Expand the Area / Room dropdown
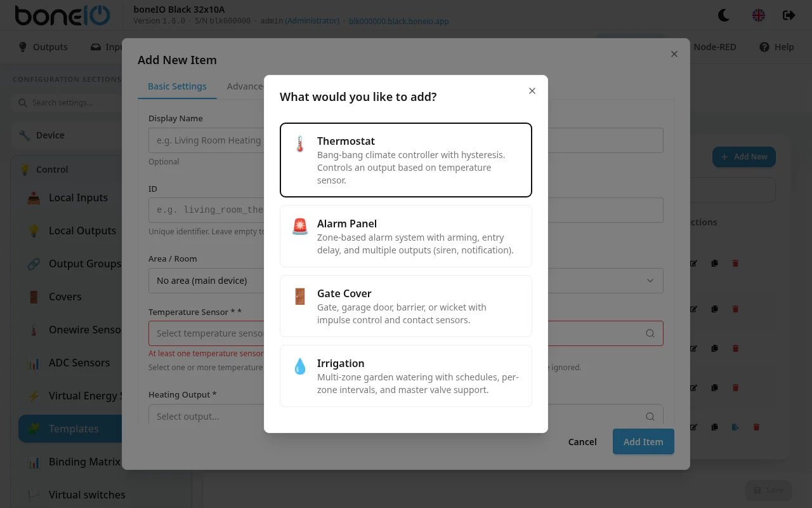812x508 pixels. click(x=406, y=281)
